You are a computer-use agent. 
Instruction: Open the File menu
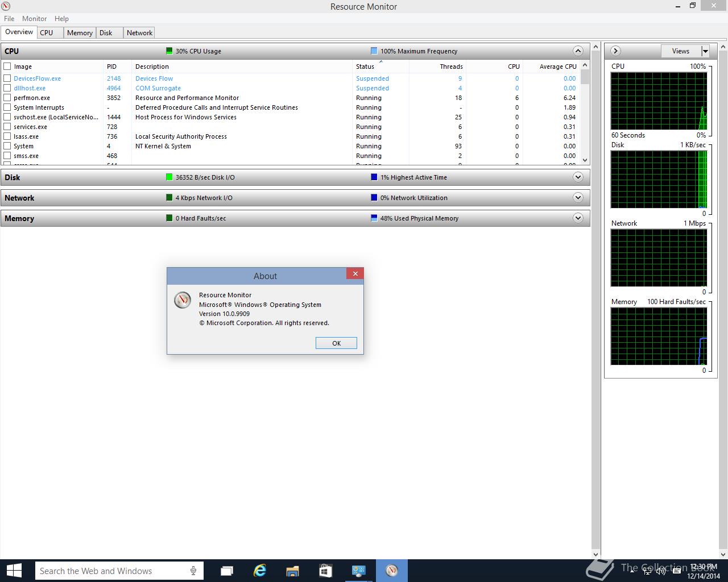click(9, 19)
